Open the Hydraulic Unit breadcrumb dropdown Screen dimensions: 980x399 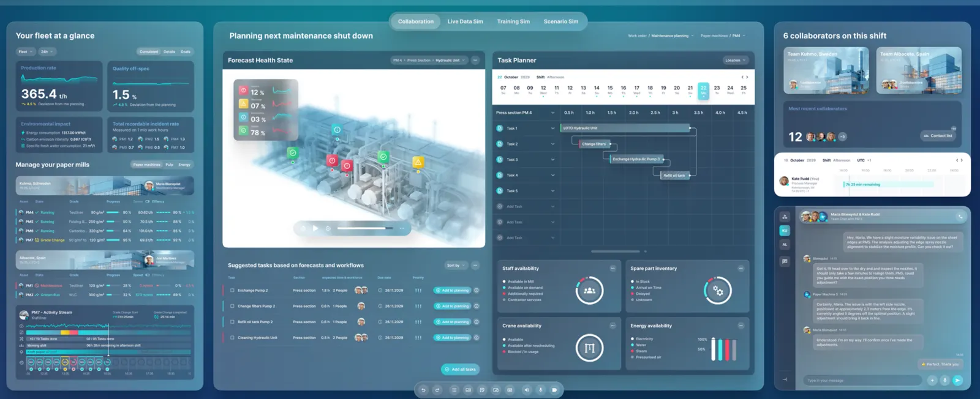click(450, 60)
